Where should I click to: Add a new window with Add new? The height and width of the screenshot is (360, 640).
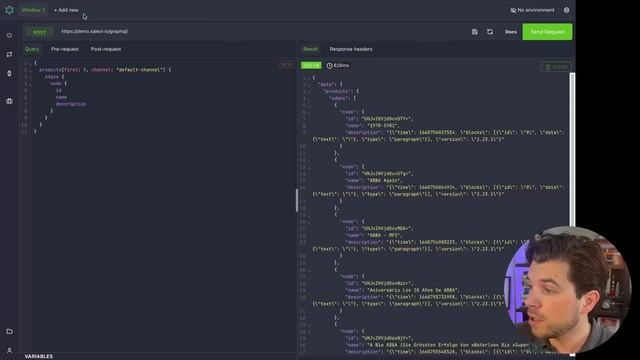[66, 10]
